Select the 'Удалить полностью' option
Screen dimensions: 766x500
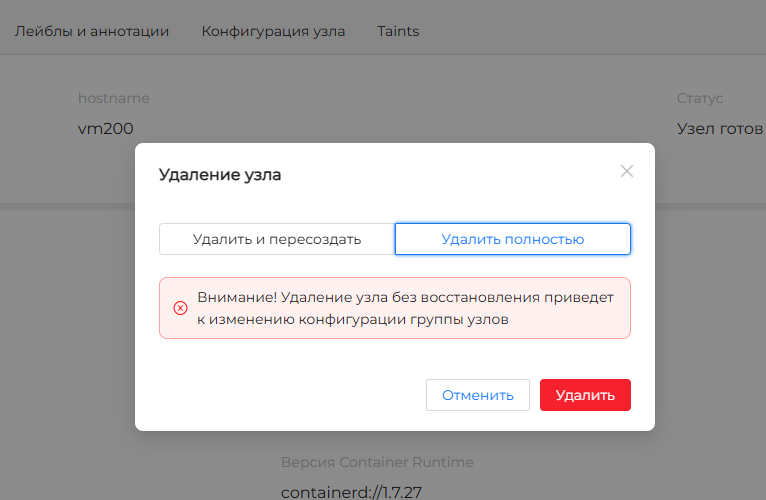[512, 239]
